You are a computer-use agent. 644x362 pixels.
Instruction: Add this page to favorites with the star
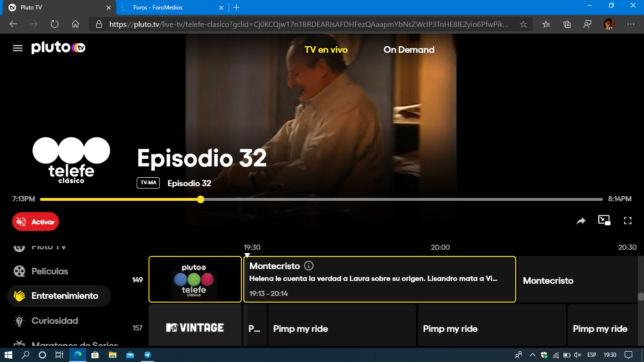(523, 24)
